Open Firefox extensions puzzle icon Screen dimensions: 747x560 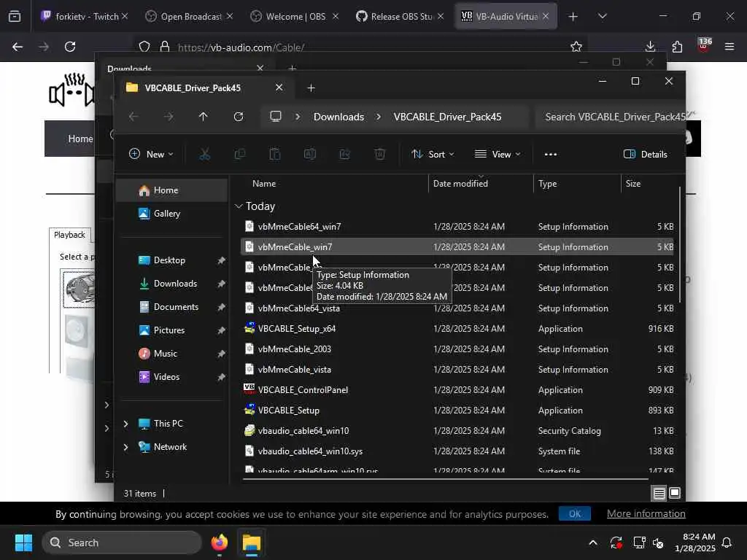pos(677,47)
